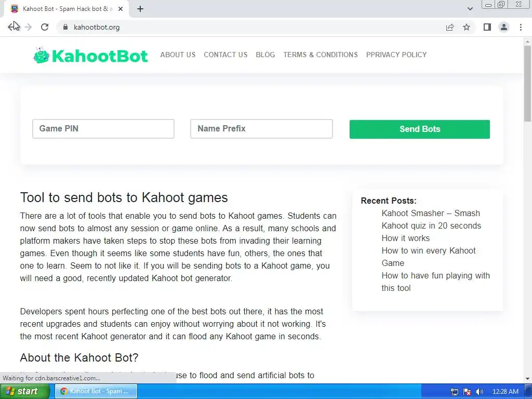
Task: Go back with the browser back arrow
Action: (x=12, y=27)
